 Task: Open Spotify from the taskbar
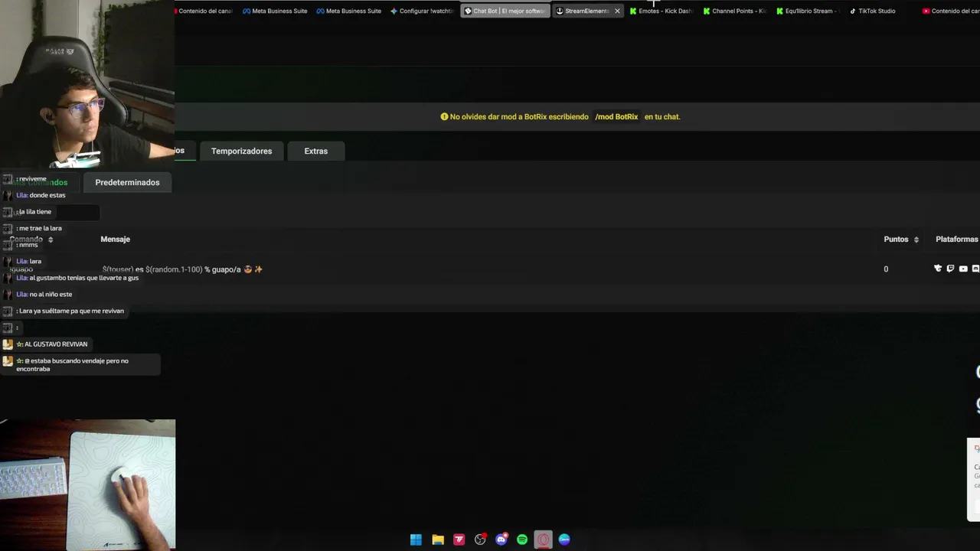522,540
